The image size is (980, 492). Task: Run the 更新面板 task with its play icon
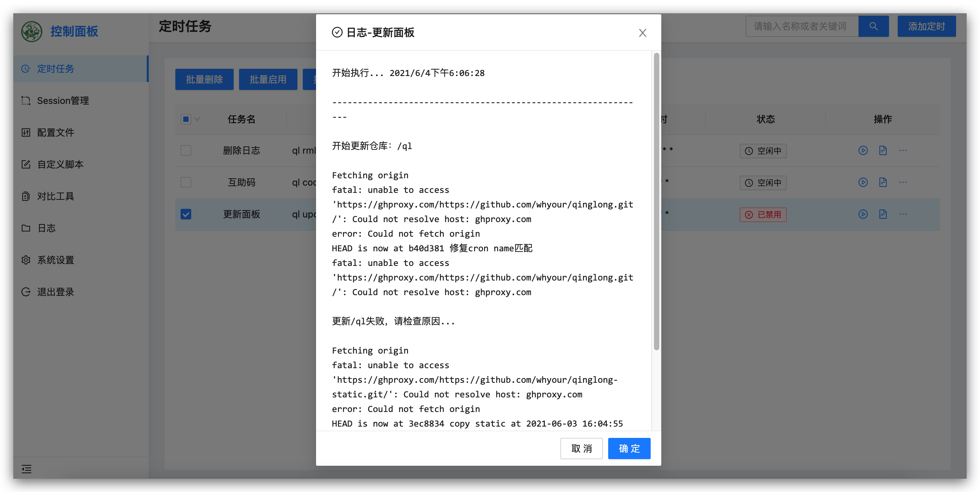(x=863, y=214)
